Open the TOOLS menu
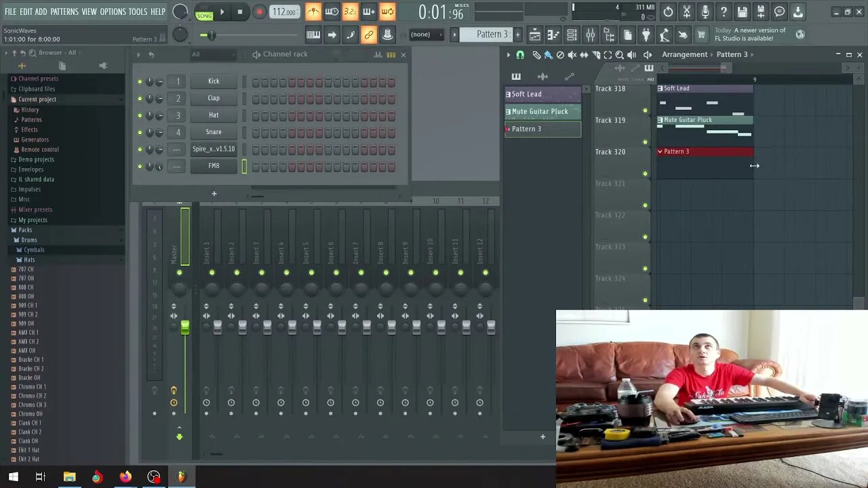The height and width of the screenshot is (488, 868). [138, 12]
